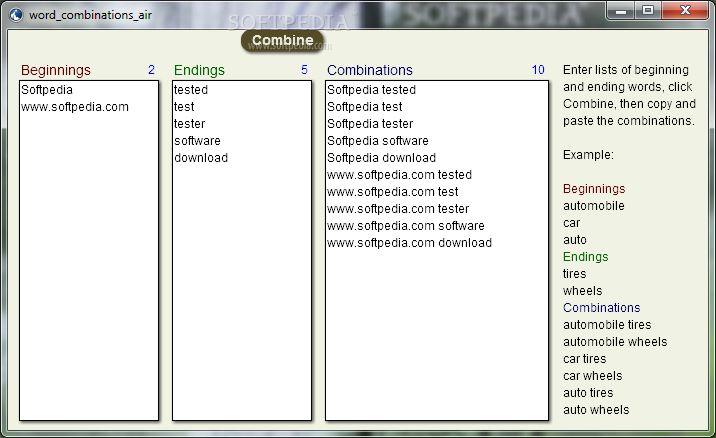Click 'Softpedia test' combination row
Screen dimensions: 716x438
(x=364, y=107)
